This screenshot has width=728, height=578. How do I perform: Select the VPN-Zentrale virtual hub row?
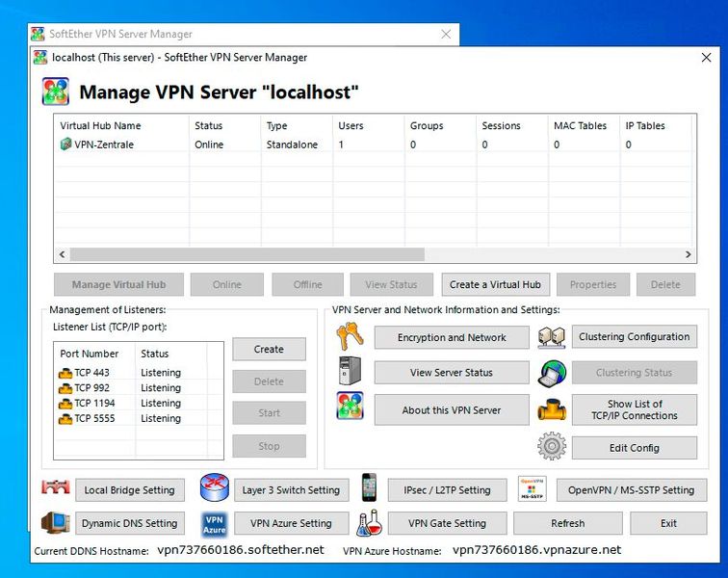(x=375, y=144)
